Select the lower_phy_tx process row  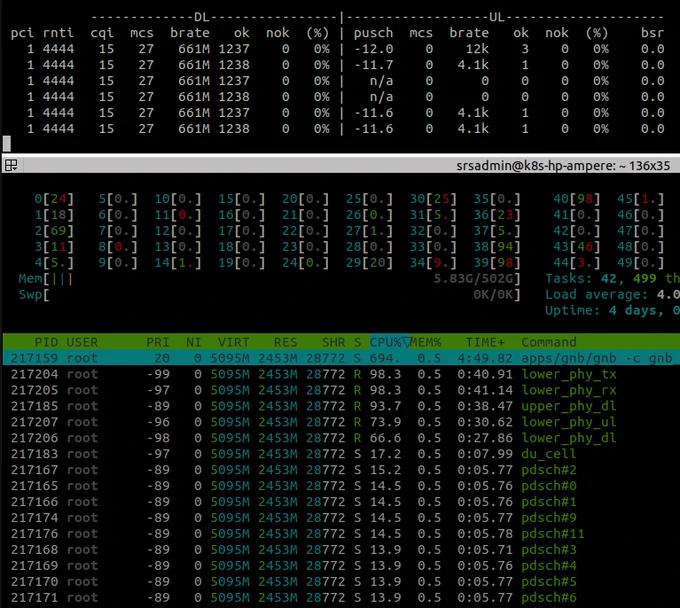341,374
